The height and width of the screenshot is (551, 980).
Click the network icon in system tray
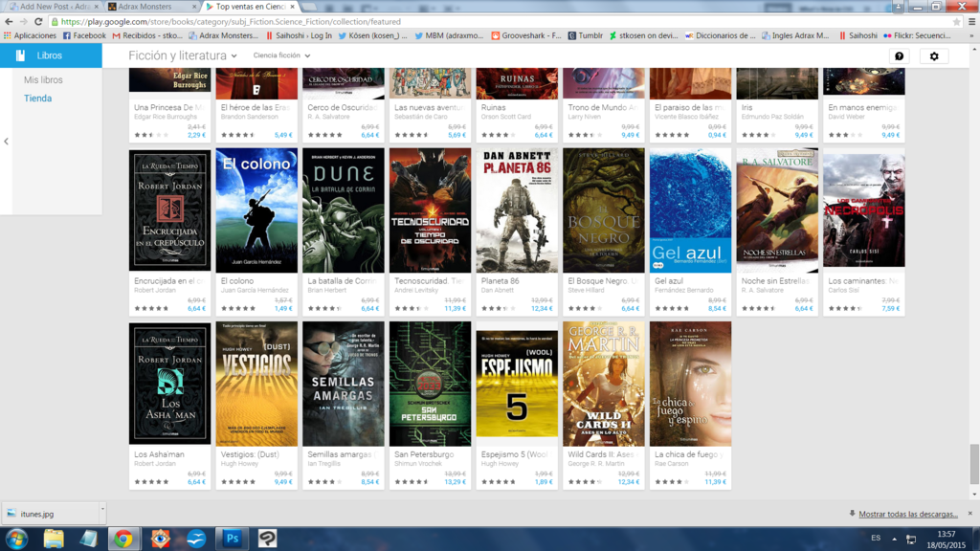click(911, 539)
